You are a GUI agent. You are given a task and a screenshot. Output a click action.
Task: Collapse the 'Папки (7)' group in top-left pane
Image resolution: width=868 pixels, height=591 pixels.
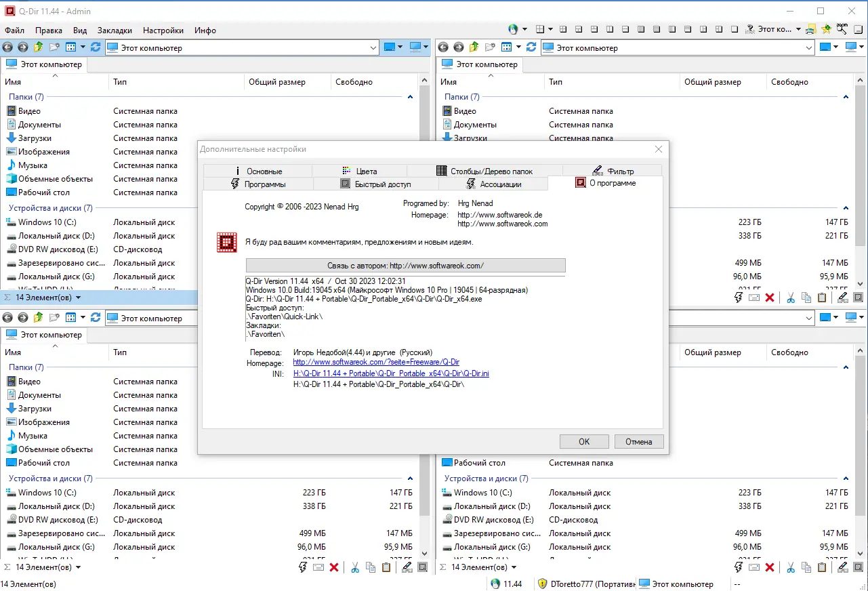[x=410, y=97]
